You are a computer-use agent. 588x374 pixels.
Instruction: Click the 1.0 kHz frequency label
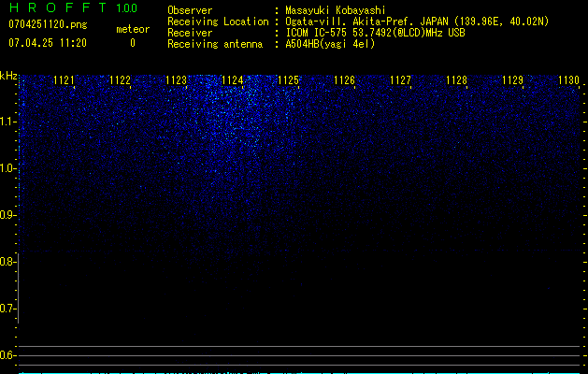[7, 168]
